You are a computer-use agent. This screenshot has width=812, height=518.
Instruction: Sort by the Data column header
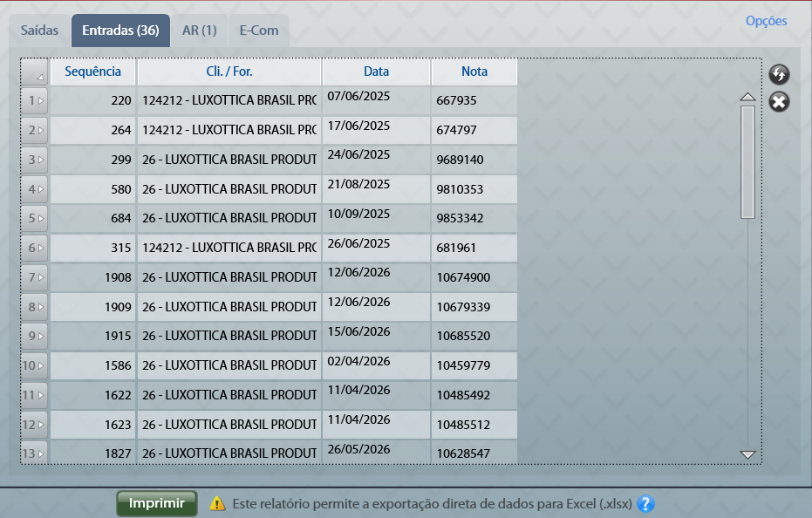(376, 72)
